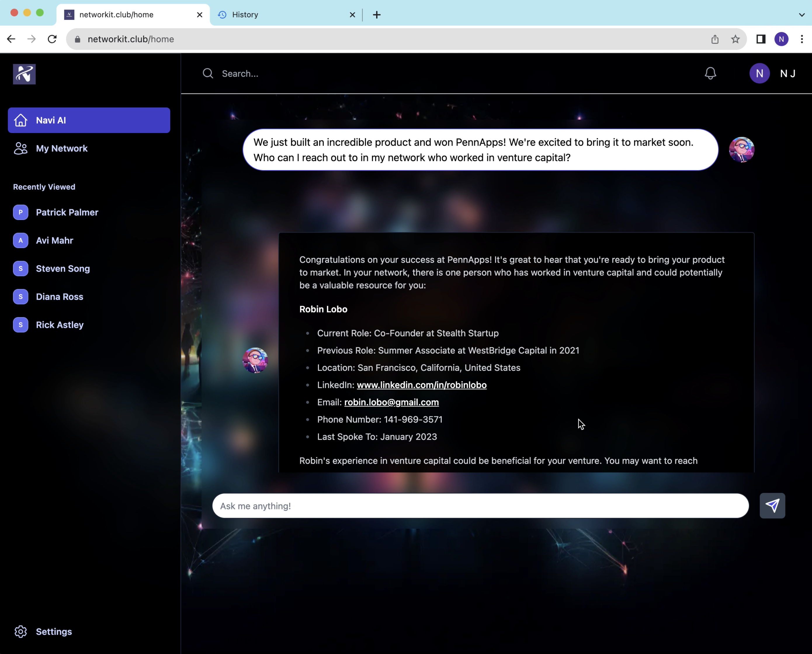Open Robin Lobo's LinkedIn link

tap(421, 385)
